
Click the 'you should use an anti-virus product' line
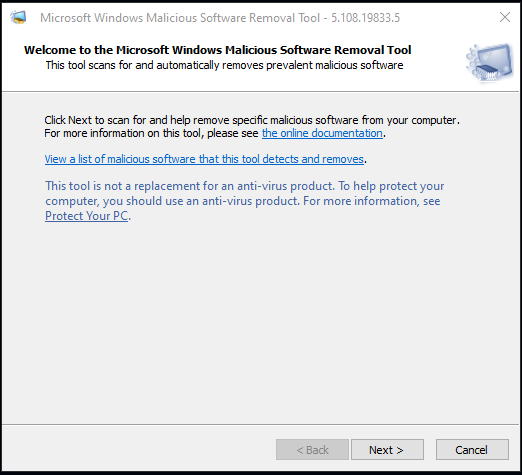[243, 201]
